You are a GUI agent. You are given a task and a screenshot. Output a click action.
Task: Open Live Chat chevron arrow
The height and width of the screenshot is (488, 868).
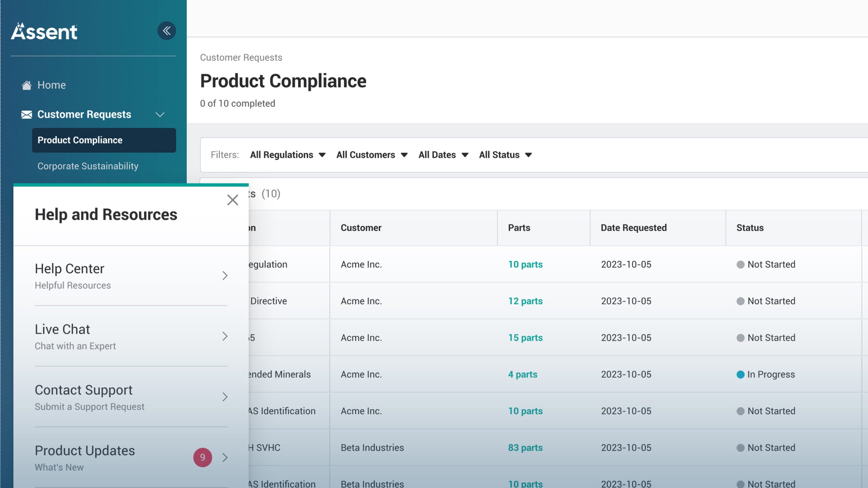tap(225, 336)
